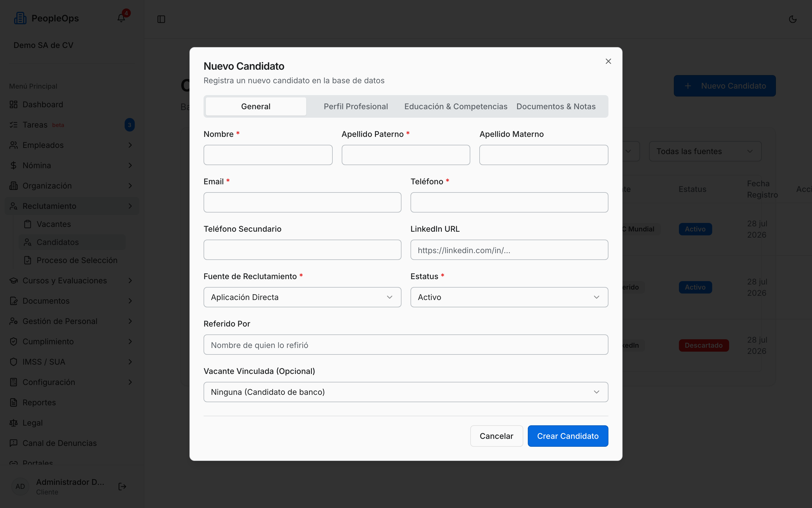This screenshot has height=508, width=812.
Task: Click the Empleados people icon
Action: coord(14,145)
